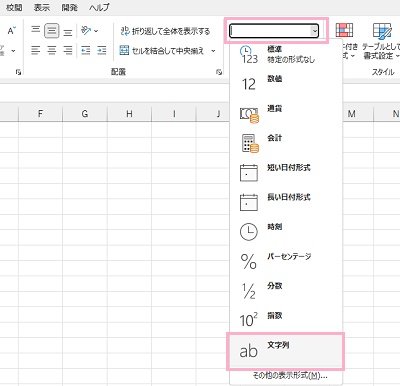This screenshot has width=400, height=386.
Task: Click inside the number format box
Action: point(270,31)
